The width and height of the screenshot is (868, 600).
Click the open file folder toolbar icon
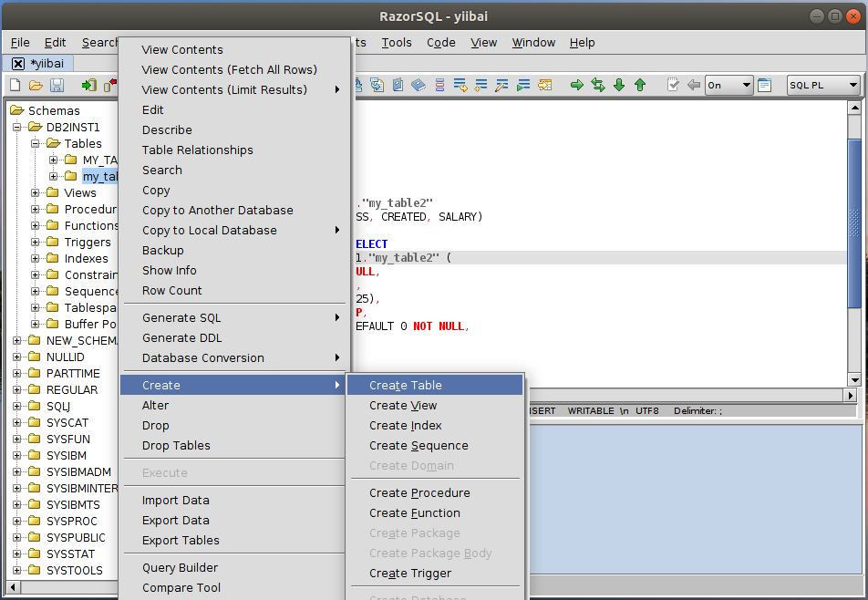(36, 85)
